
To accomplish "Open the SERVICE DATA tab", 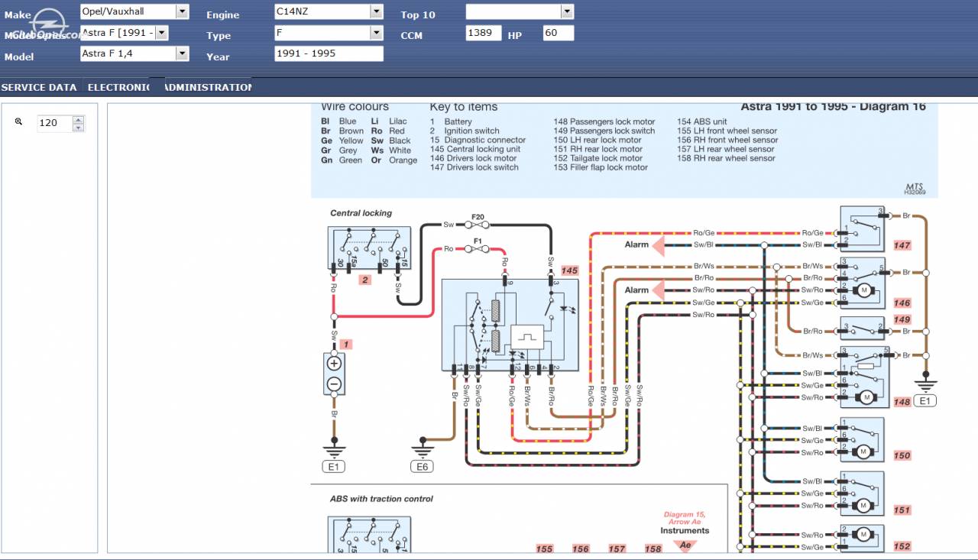I will (39, 87).
